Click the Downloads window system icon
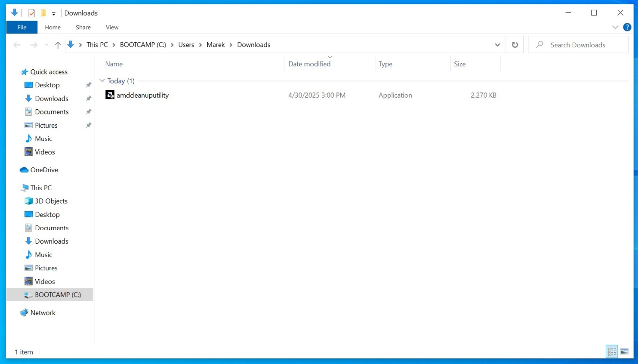The height and width of the screenshot is (364, 638). 15,13
